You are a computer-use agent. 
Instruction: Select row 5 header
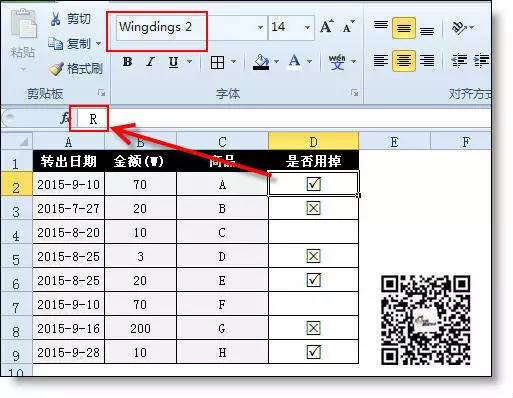pos(17,257)
